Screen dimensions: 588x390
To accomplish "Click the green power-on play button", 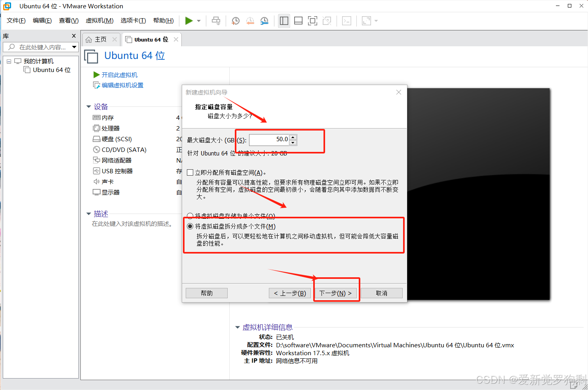I will [x=189, y=21].
